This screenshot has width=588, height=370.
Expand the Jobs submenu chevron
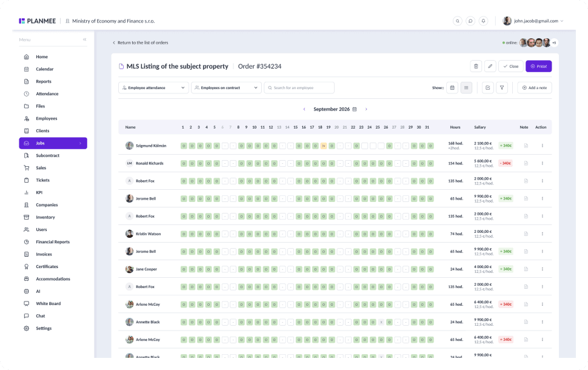click(x=80, y=143)
